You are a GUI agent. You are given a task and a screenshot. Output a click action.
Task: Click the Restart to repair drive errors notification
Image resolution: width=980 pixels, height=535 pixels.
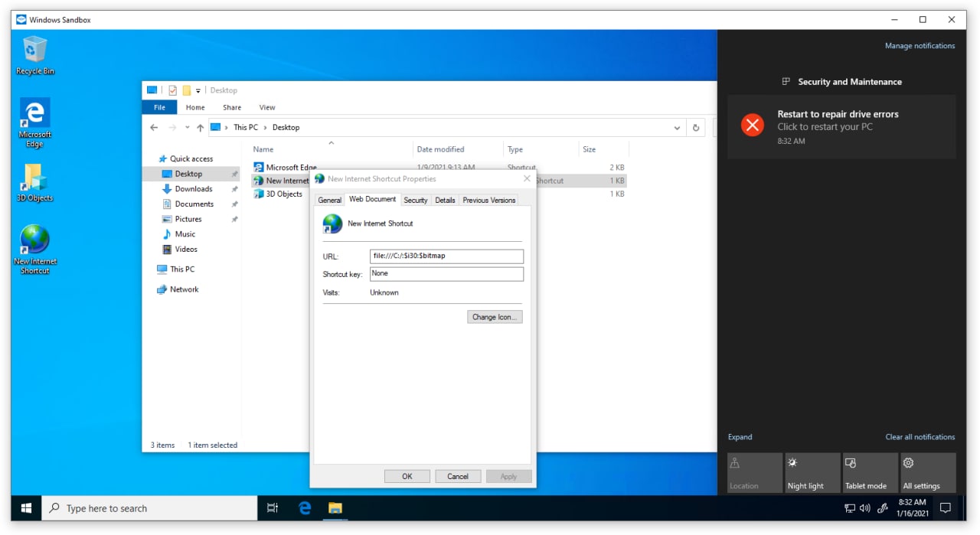click(841, 126)
